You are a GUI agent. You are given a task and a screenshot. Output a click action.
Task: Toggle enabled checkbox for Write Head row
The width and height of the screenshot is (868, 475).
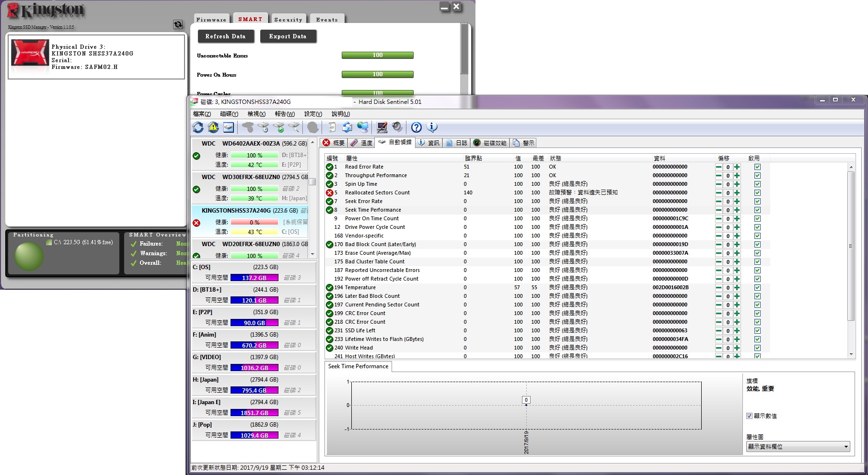(x=757, y=348)
